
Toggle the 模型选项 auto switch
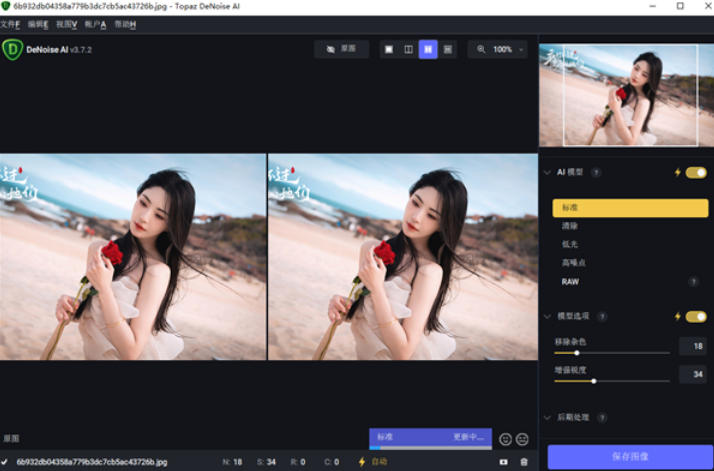tap(695, 317)
